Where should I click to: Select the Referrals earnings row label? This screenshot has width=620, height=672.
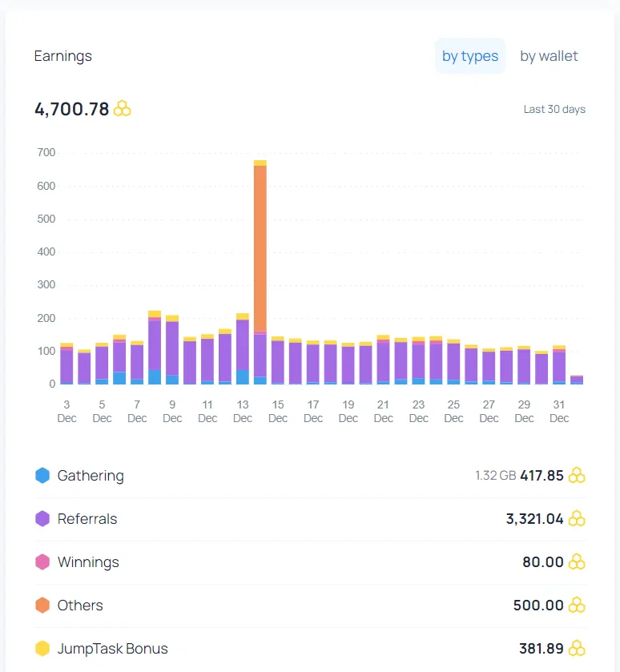[87, 518]
